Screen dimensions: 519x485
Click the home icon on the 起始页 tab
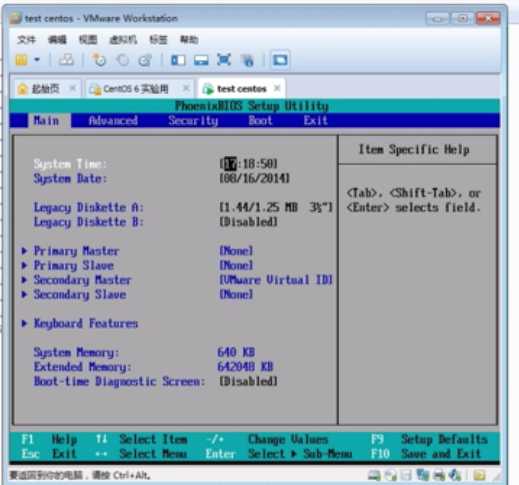pos(22,89)
